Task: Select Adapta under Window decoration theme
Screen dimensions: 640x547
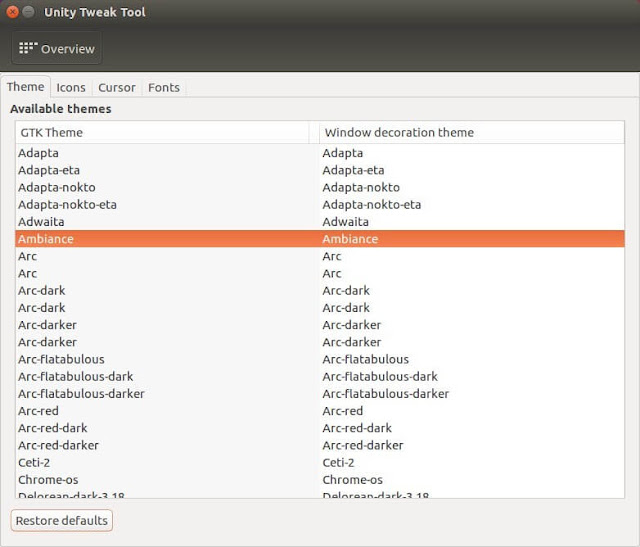Action: click(x=343, y=153)
